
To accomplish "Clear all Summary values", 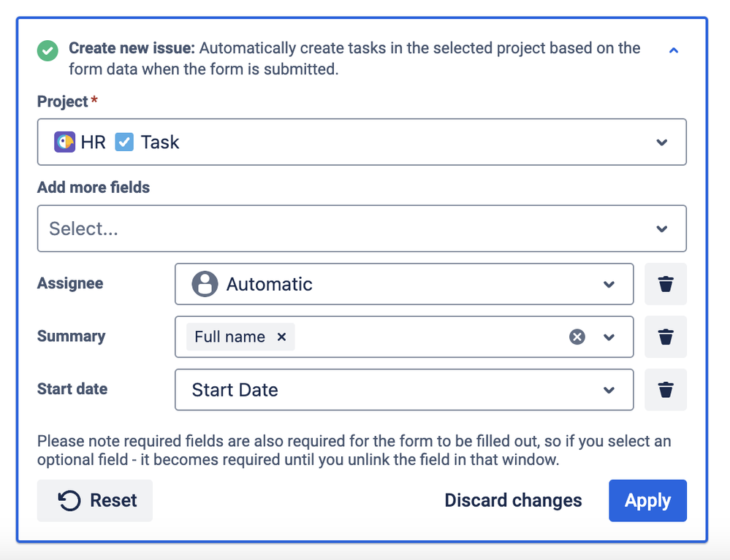I will coord(577,337).
